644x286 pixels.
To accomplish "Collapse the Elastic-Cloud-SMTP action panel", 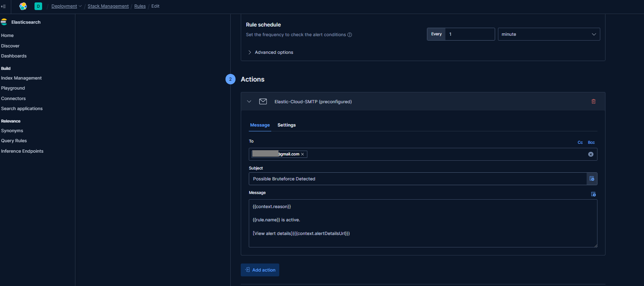I will (x=249, y=102).
